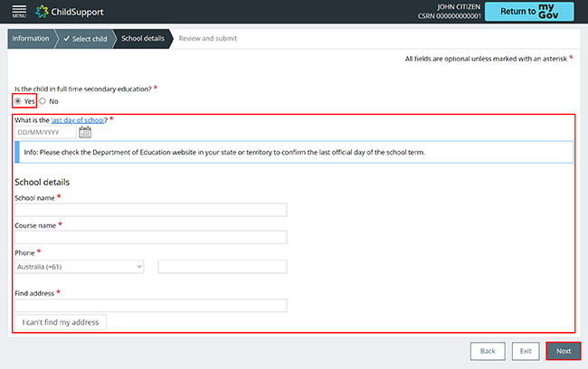The width and height of the screenshot is (588, 369).
Task: Open the calendar date picker icon
Action: [85, 132]
